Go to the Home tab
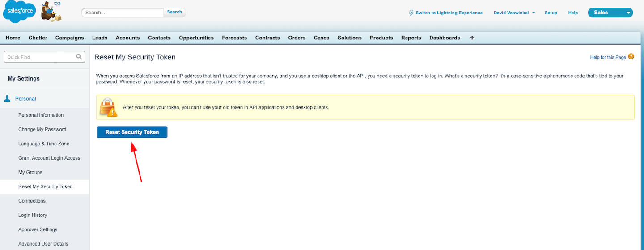This screenshot has width=644, height=250. (x=13, y=38)
